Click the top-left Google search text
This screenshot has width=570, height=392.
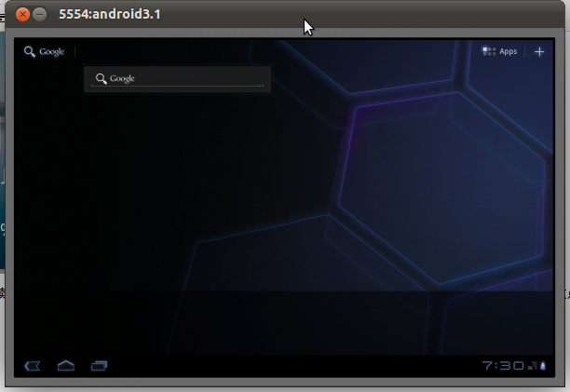click(x=52, y=52)
